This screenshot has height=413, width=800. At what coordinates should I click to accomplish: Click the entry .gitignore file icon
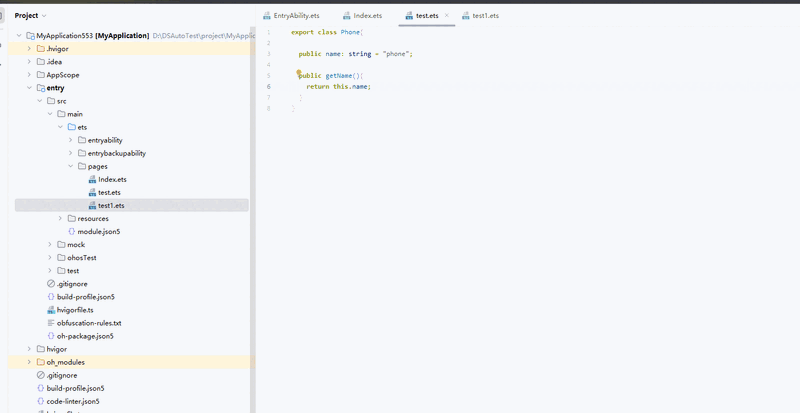(x=51, y=284)
